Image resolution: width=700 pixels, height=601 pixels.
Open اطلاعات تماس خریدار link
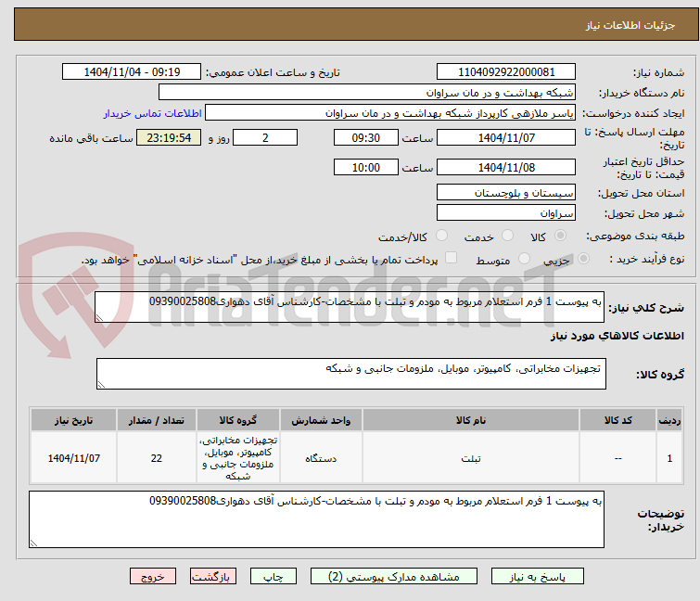tap(153, 113)
